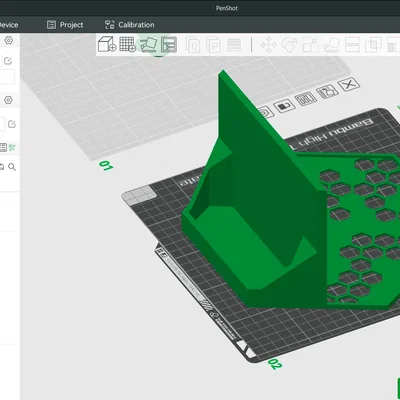Choose the Lay on face tool

coord(331,45)
